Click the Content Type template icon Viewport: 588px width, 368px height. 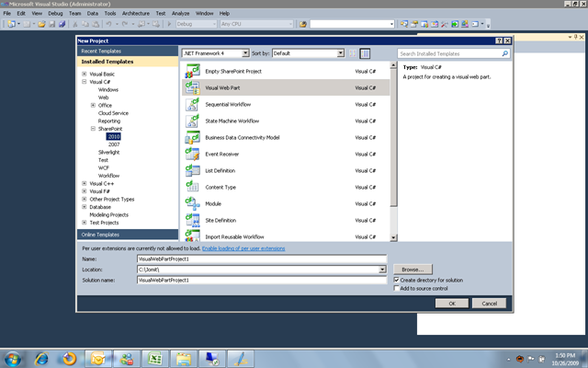[x=192, y=187]
